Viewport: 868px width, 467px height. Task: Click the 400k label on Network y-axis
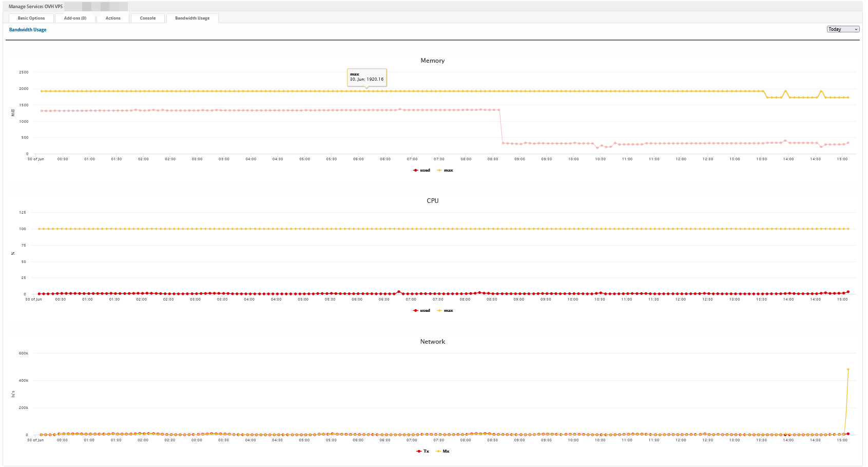(24, 381)
